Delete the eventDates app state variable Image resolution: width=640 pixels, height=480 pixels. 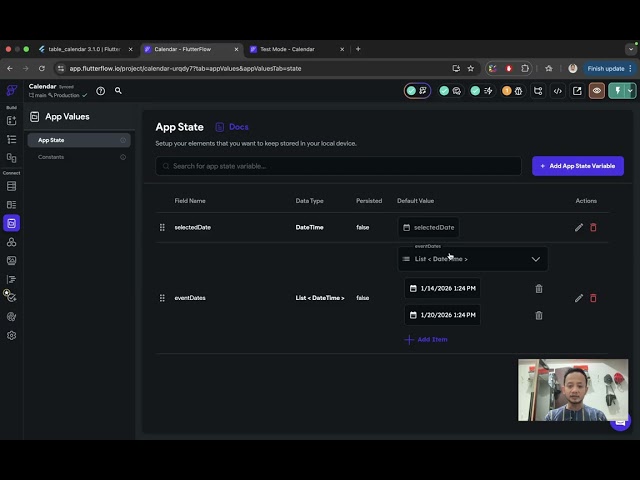pyautogui.click(x=593, y=298)
